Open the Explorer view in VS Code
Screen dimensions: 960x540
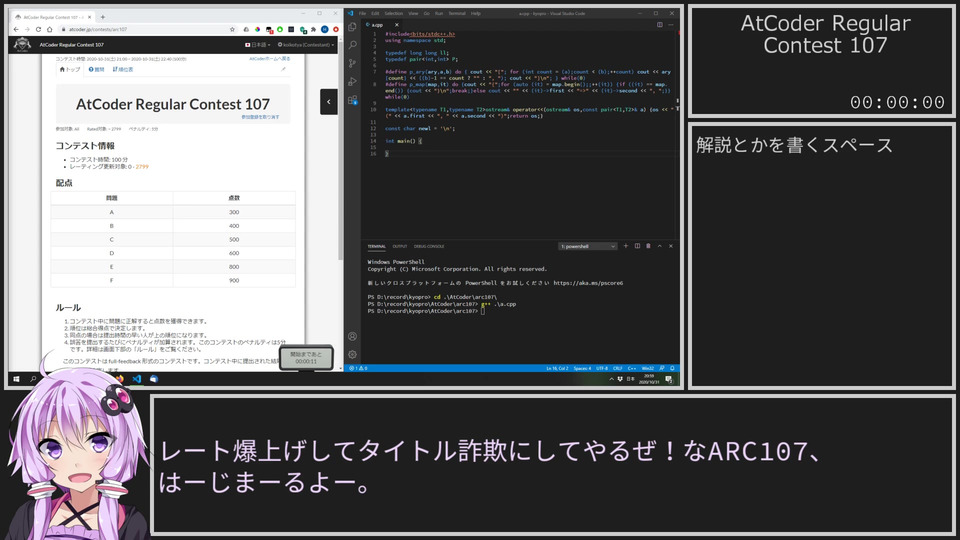[353, 27]
